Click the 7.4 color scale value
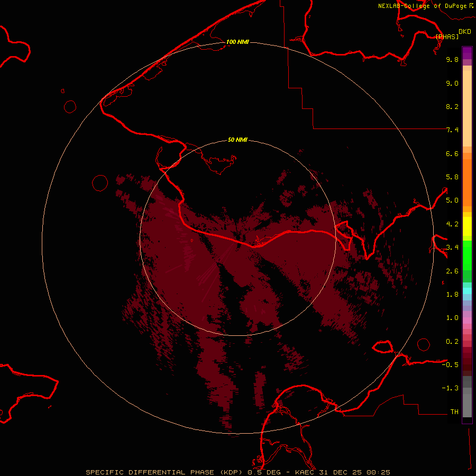The image size is (476, 476). pyautogui.click(x=452, y=130)
